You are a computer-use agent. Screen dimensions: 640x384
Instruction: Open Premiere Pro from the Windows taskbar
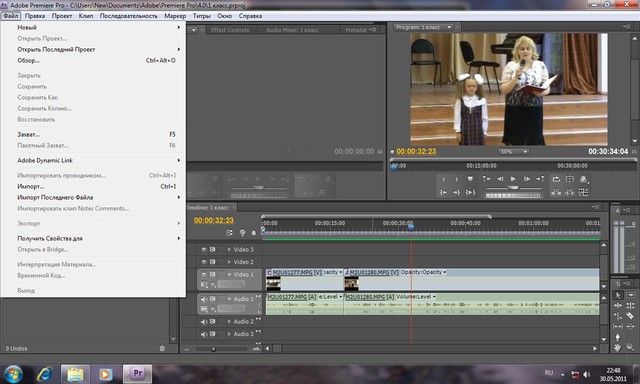pyautogui.click(x=138, y=373)
